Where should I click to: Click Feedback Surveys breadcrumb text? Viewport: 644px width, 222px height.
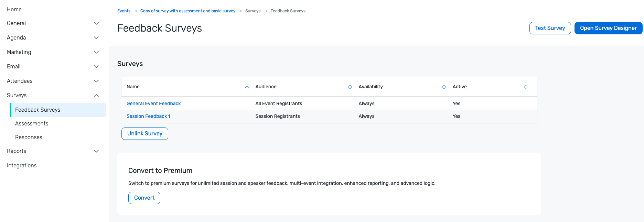(288, 11)
